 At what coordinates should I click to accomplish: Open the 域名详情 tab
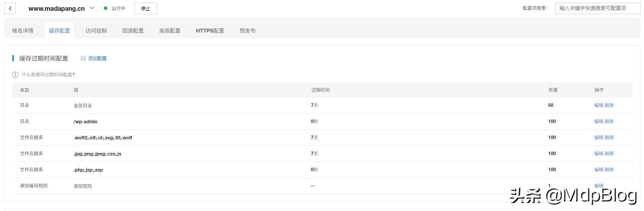[x=23, y=31]
